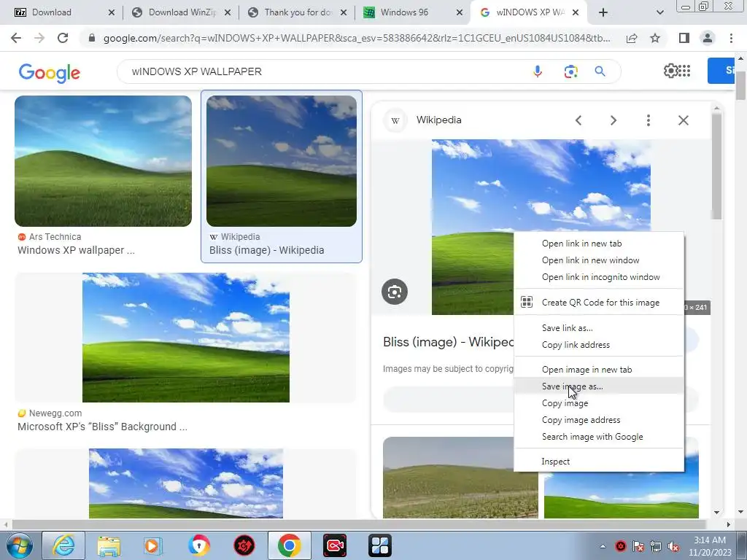Open the browser side panel icon
Screen dimensions: 747x560
click(684, 38)
